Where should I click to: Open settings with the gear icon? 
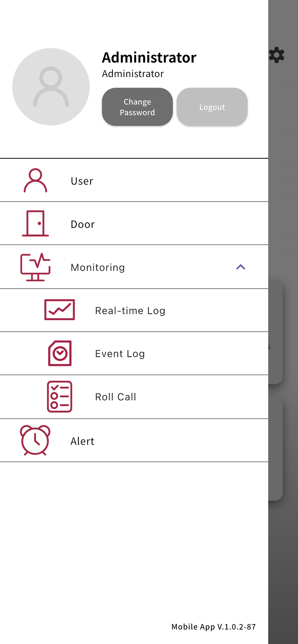277,55
